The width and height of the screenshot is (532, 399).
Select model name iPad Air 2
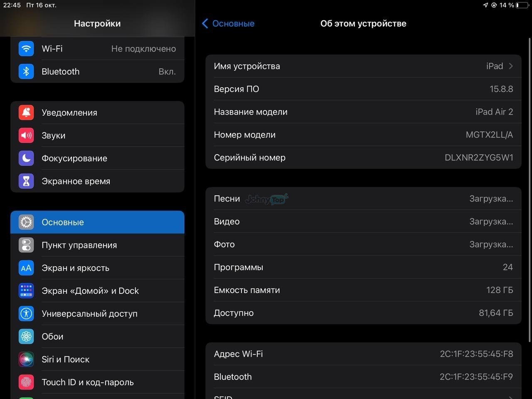pos(494,112)
